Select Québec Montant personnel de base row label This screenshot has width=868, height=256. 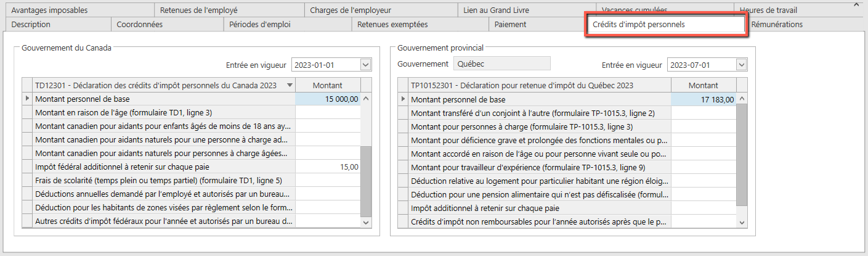click(x=540, y=99)
